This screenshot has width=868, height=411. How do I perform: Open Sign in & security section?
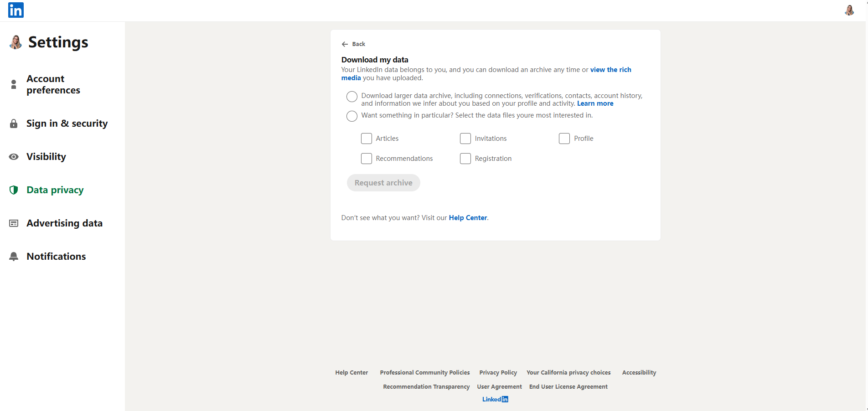point(67,123)
